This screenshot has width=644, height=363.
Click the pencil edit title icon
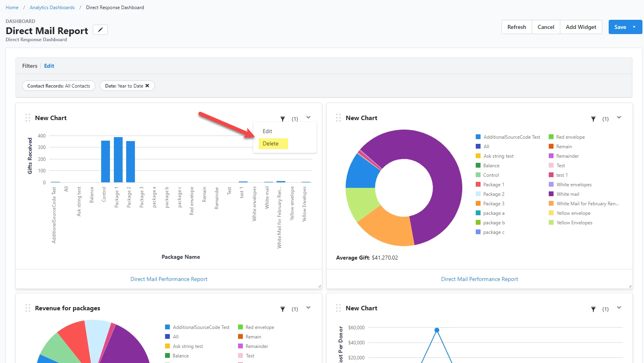(100, 30)
